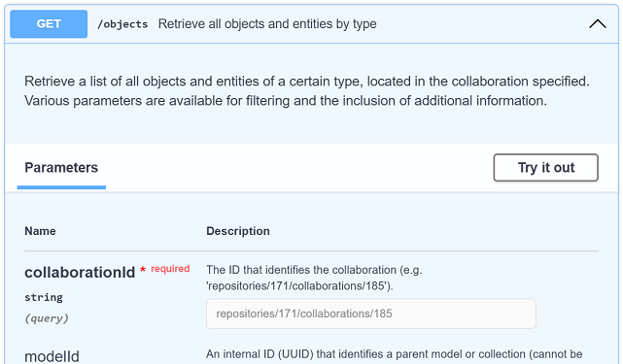Click the 'Retrieve all objects and entities by type' summary

267,24
